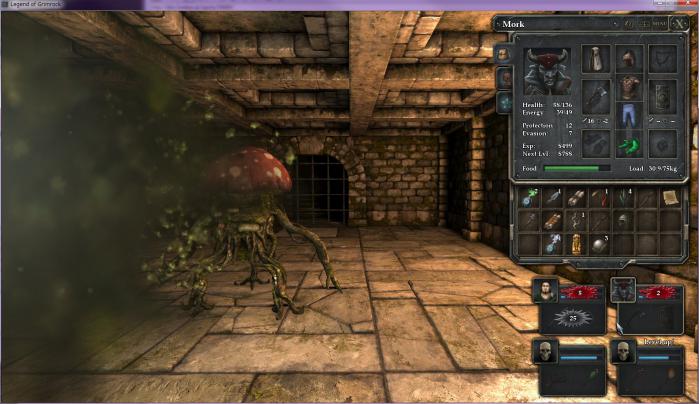Click Mork's minotaur portrait in character sheet
Screen dimensions: 699x404
(x=547, y=72)
